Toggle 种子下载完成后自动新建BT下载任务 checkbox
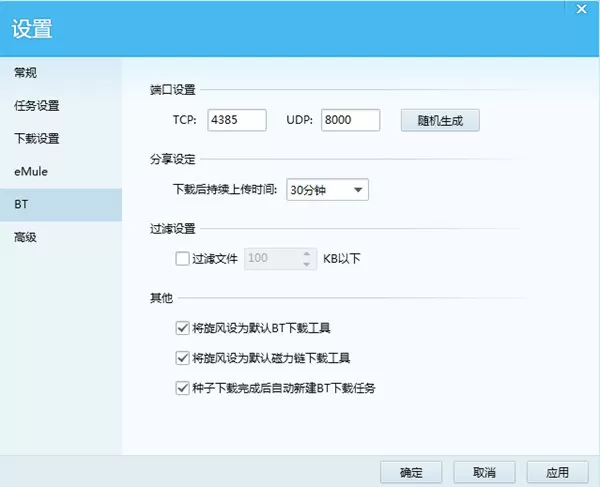 [x=182, y=388]
